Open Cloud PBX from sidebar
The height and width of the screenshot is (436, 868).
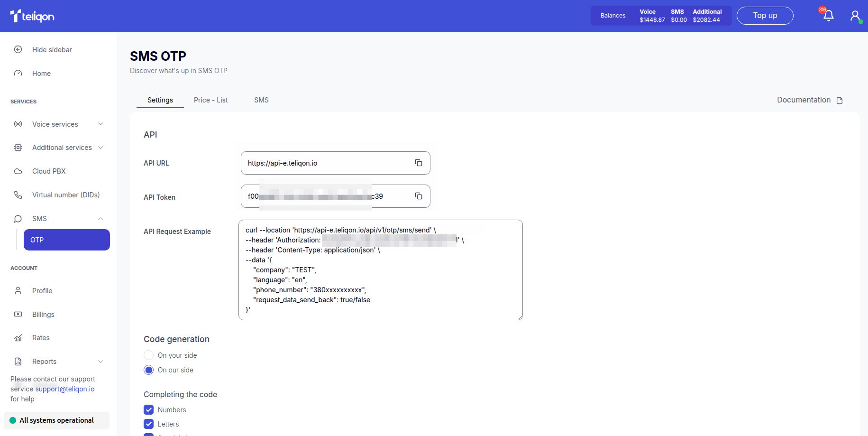[x=49, y=171]
